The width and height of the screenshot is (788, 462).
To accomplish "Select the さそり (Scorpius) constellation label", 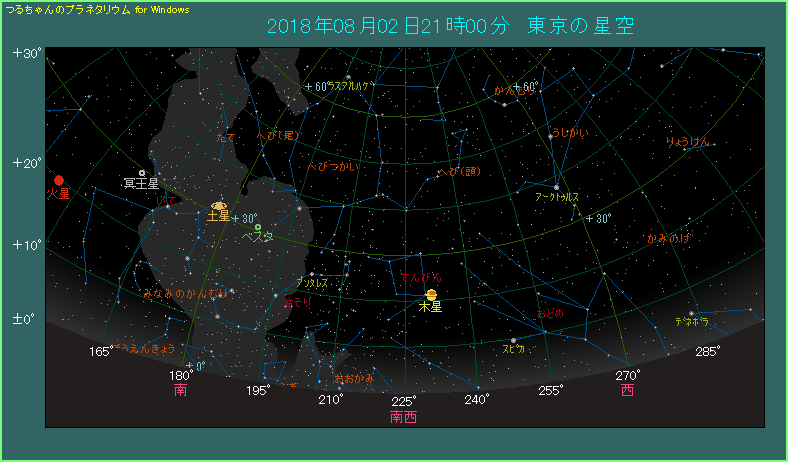I will [x=297, y=301].
